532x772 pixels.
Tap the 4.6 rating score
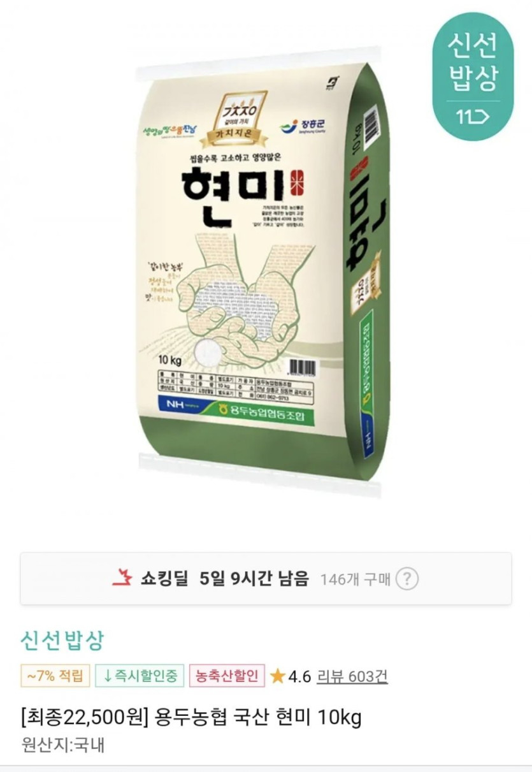(x=299, y=676)
